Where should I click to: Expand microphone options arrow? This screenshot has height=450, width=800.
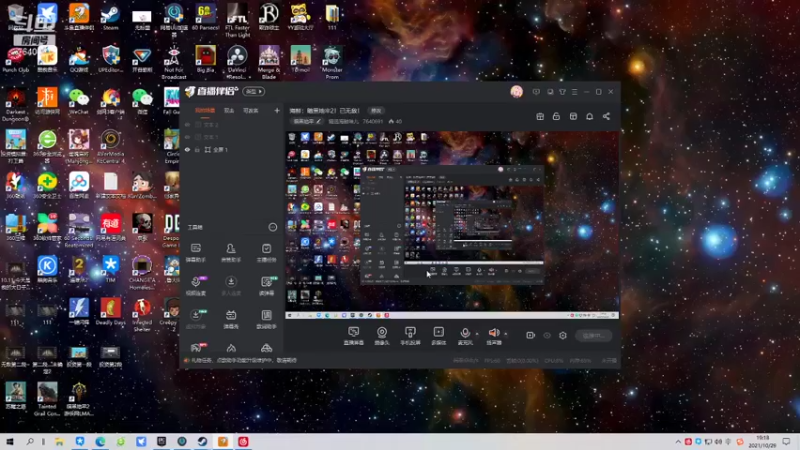477,334
